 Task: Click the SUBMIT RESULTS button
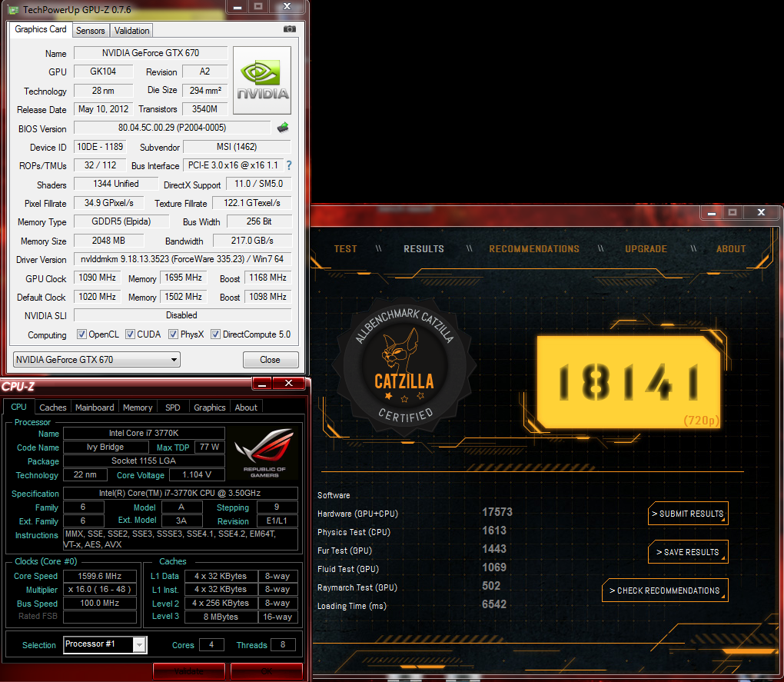[688, 514]
